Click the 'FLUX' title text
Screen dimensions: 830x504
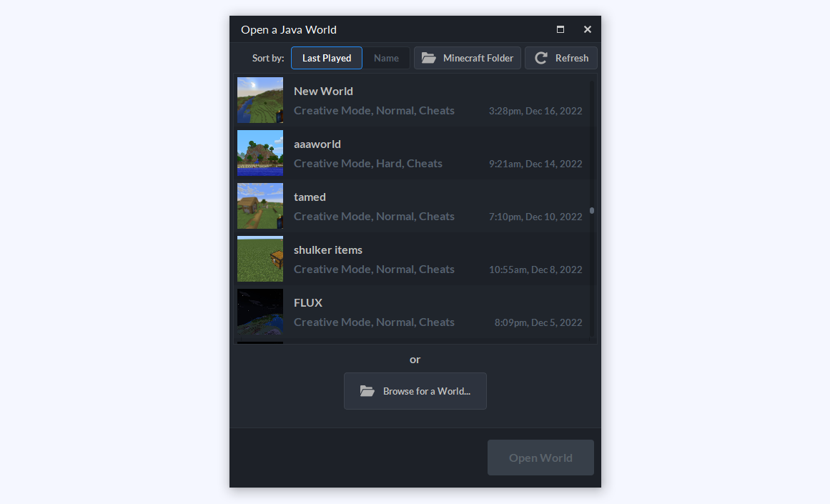pos(308,303)
